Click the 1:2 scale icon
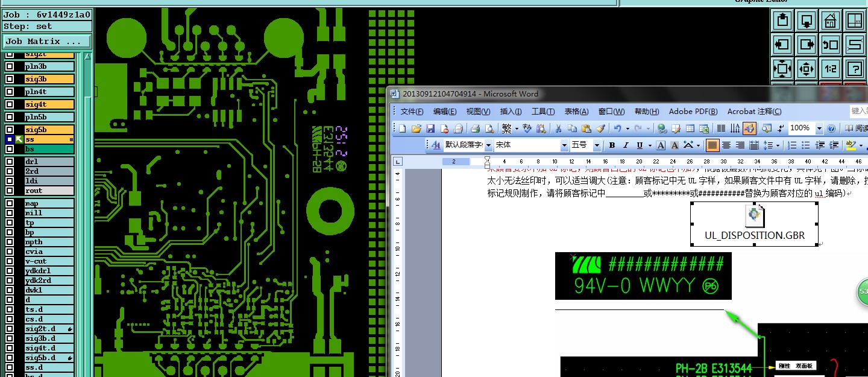The height and width of the screenshot is (377, 868). 831,69
